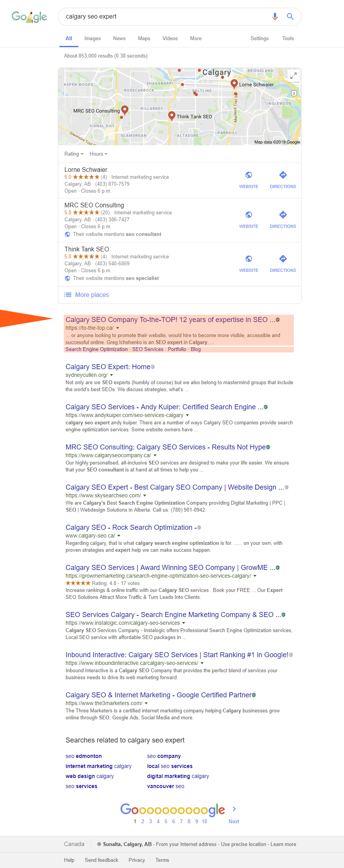
Task: Open the Tools menu
Action: pos(288,39)
